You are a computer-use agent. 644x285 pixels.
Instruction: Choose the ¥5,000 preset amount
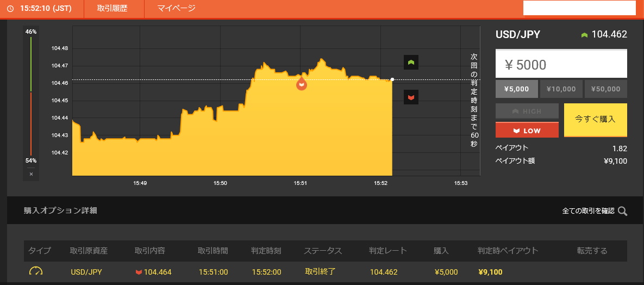coord(516,89)
